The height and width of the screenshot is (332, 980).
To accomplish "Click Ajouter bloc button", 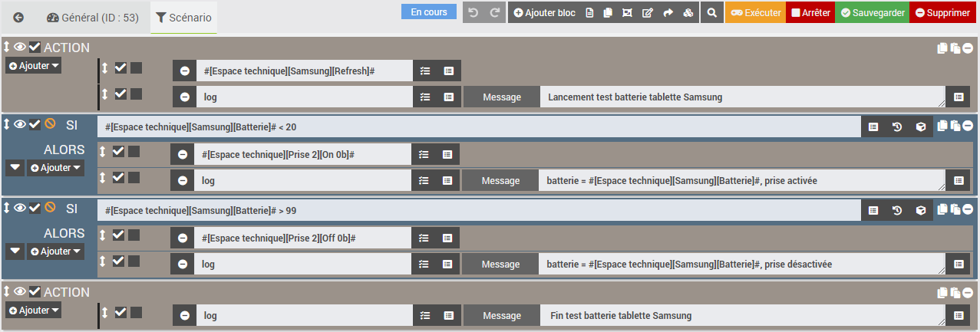I will (544, 13).
